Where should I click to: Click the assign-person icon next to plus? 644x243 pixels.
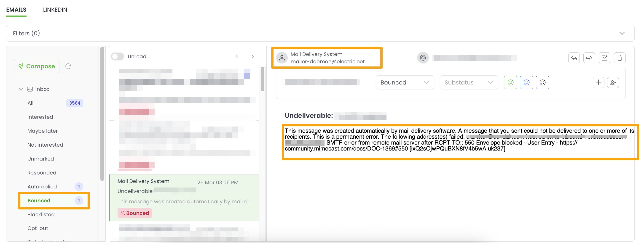[613, 82]
